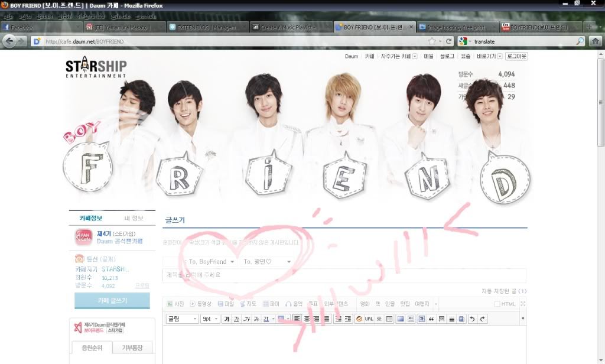Bookmark this page with the star icon

(x=432, y=41)
